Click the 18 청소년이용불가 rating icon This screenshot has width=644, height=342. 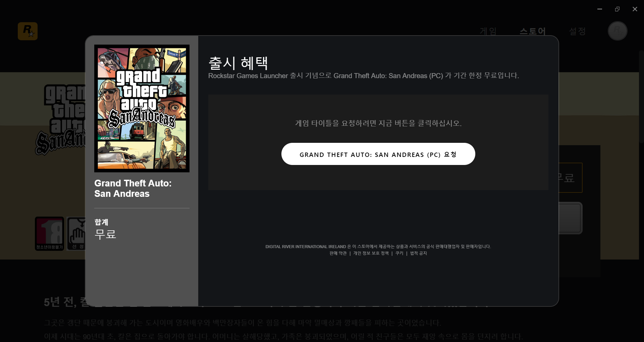point(50,233)
